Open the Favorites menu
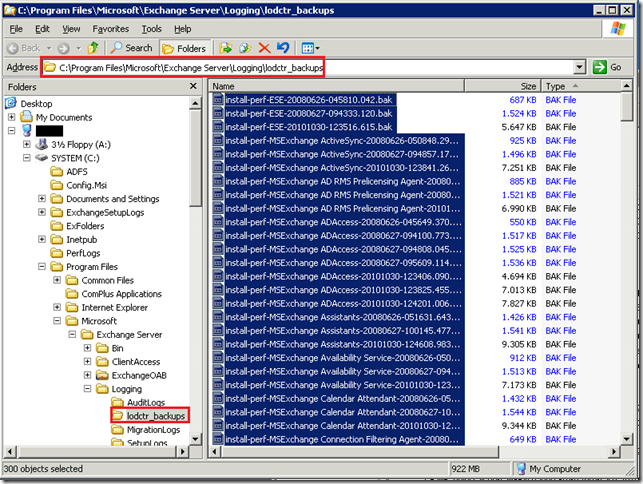The height and width of the screenshot is (484, 643). click(111, 29)
